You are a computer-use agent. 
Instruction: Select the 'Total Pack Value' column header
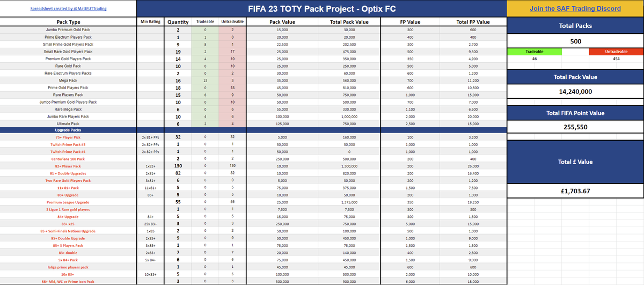pos(349,22)
